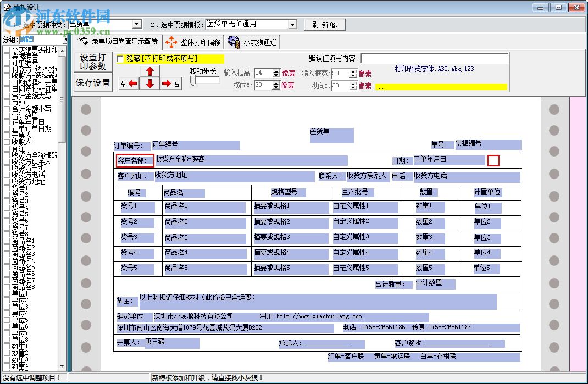The image size is (588, 384).
Task: Click the pen icon on 录单项目界面显示配置
Action: tap(83, 42)
